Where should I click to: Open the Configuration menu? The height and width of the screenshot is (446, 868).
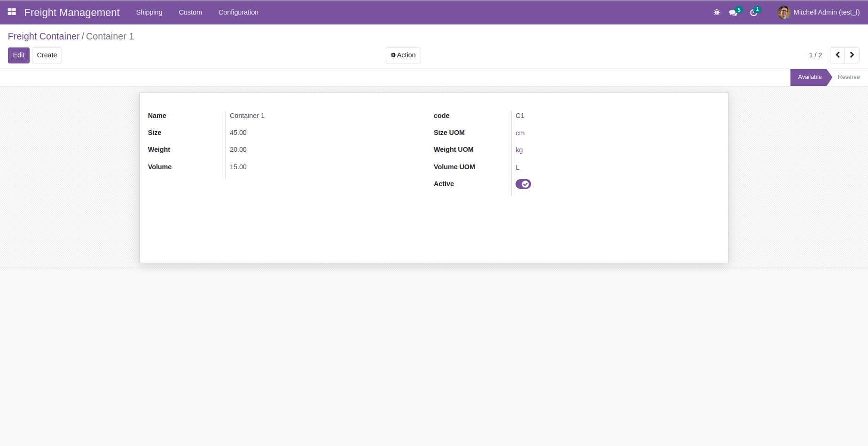pyautogui.click(x=238, y=12)
